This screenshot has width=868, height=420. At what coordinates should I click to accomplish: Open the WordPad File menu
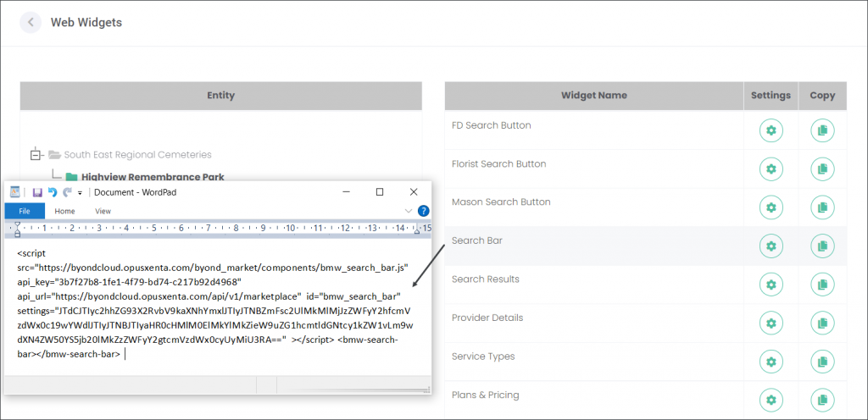click(x=25, y=211)
